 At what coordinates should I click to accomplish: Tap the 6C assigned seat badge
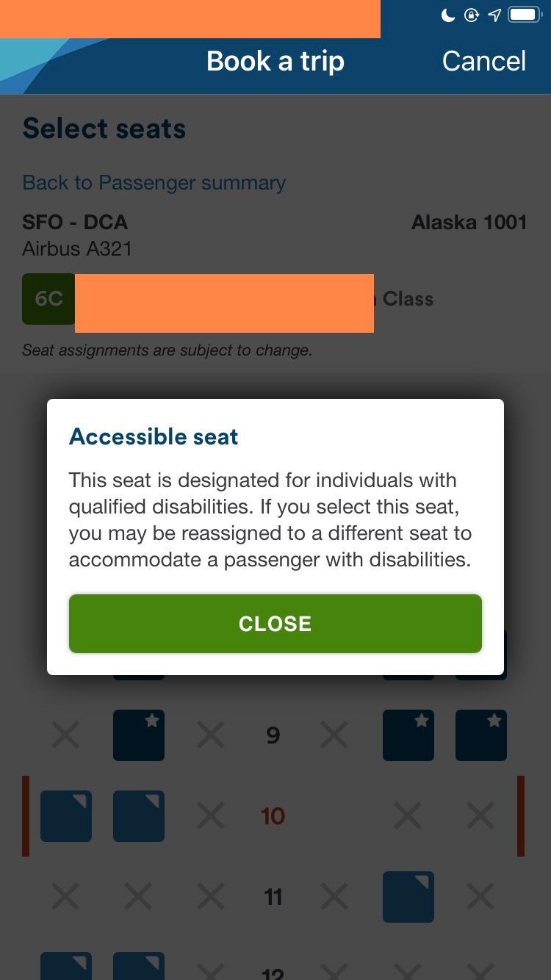point(48,299)
